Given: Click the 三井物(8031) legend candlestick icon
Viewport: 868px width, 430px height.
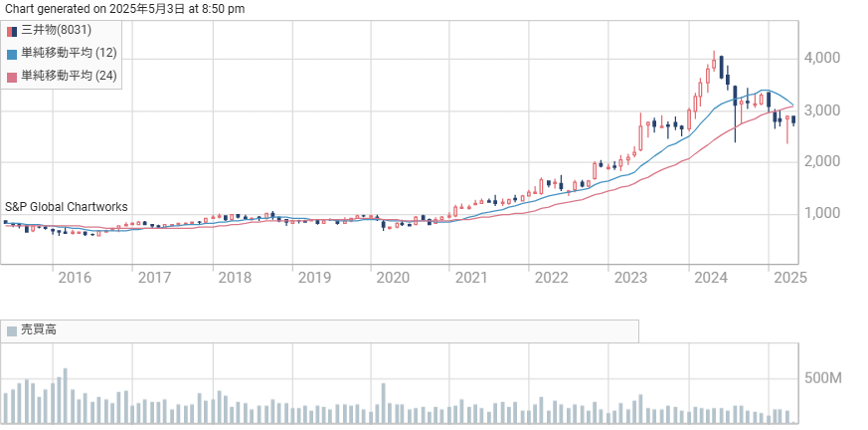Looking at the screenshot, I should click(12, 31).
